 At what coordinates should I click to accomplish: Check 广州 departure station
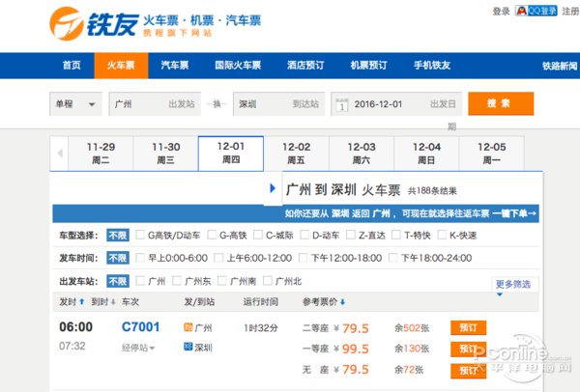[140, 281]
